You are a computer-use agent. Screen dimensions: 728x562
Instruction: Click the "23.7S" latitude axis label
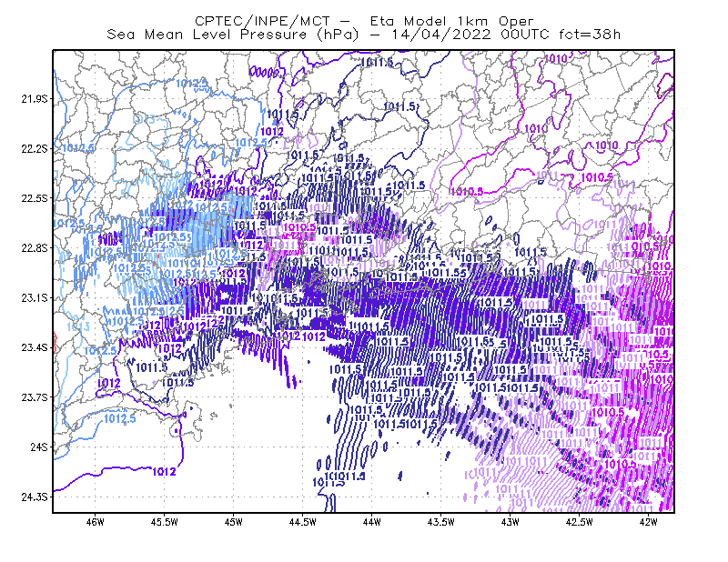[x=35, y=397]
